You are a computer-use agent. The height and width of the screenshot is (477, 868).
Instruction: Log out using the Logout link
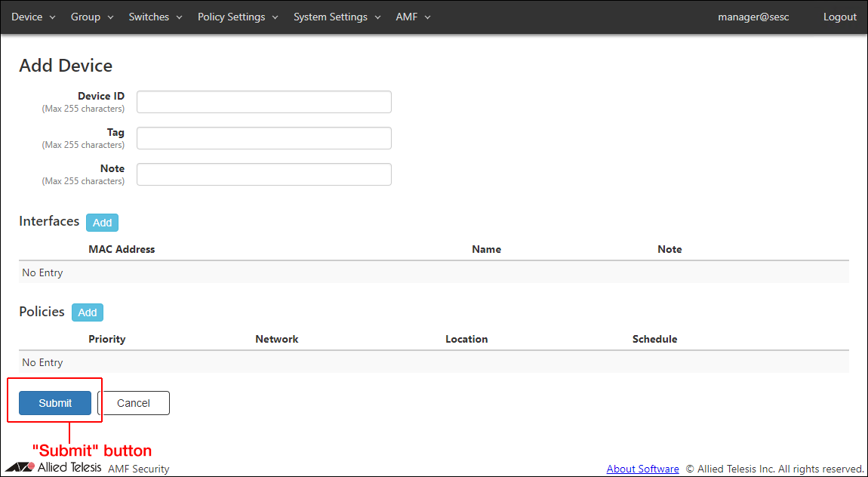point(839,17)
